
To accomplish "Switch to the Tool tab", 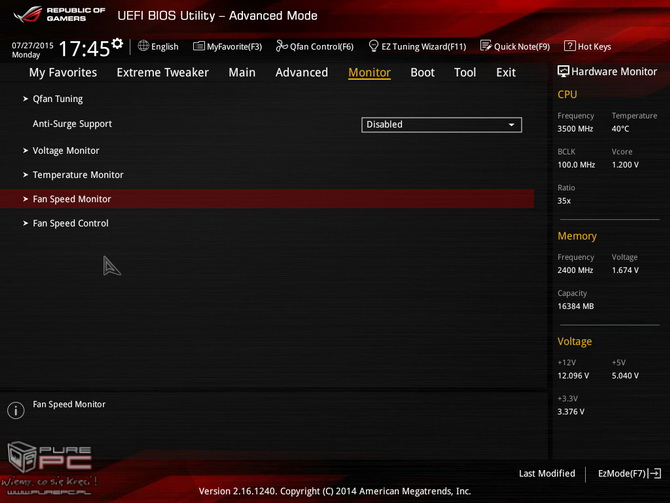I will [x=465, y=73].
